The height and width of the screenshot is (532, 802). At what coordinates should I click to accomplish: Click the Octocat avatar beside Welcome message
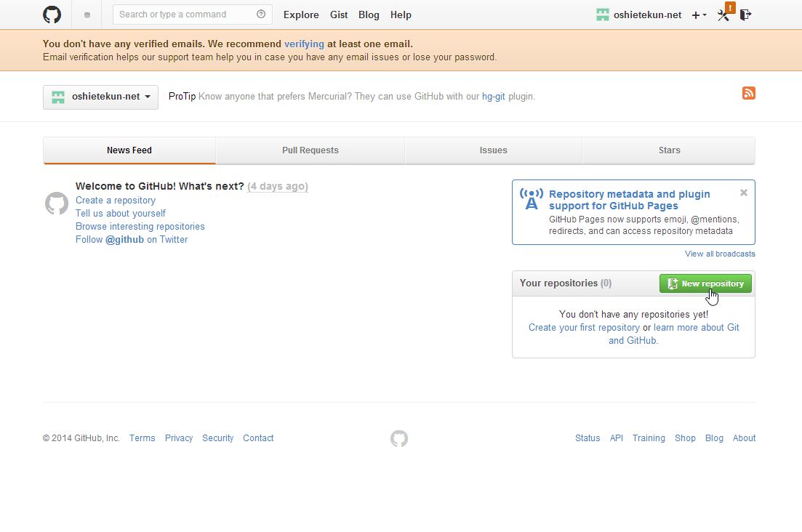[56, 203]
